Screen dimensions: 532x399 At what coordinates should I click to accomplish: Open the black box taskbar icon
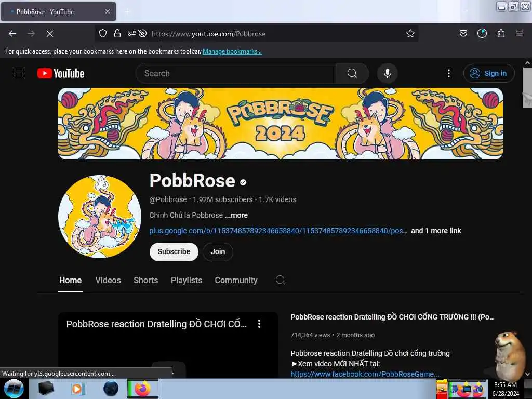(x=46, y=389)
